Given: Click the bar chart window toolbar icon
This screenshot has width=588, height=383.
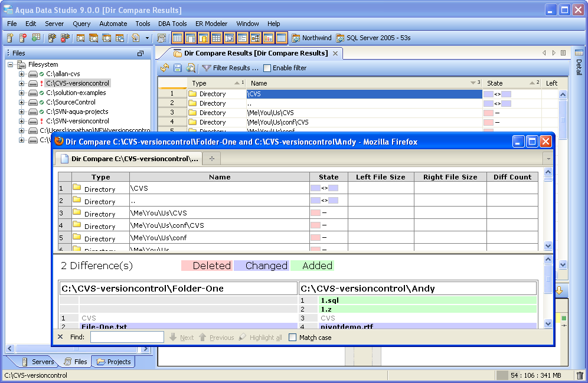Looking at the screenshot, I should click(x=268, y=38).
